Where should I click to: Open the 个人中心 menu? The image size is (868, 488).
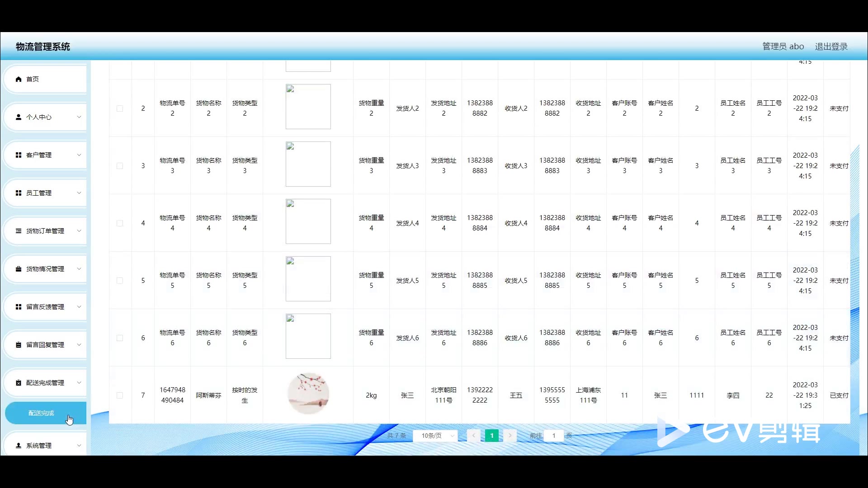pos(45,117)
